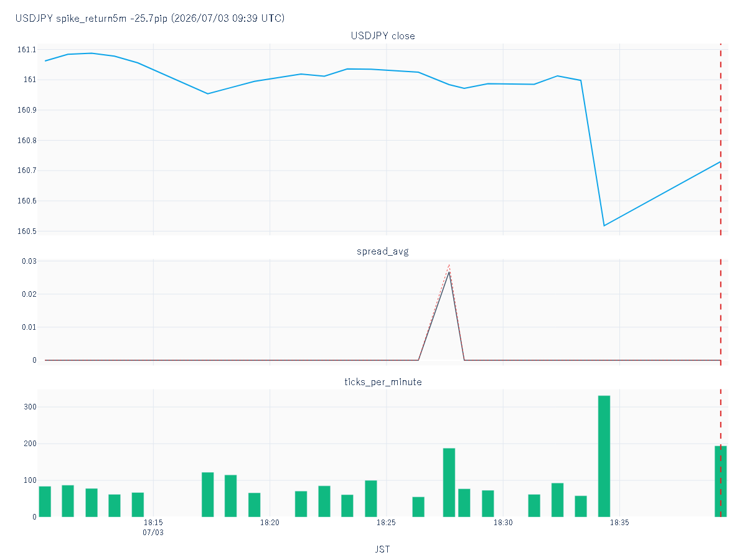Viewport: 747px width, 560px height.
Task: Click the 'spread_avg' subplot title
Action: 383,252
